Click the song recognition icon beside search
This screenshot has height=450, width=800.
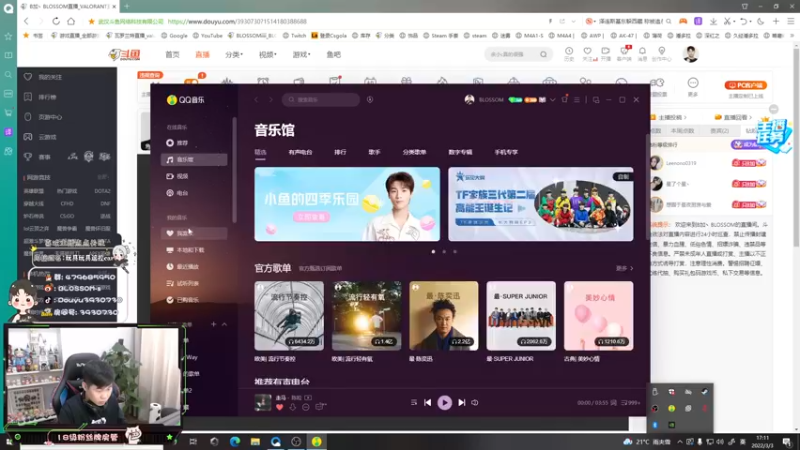click(x=370, y=99)
